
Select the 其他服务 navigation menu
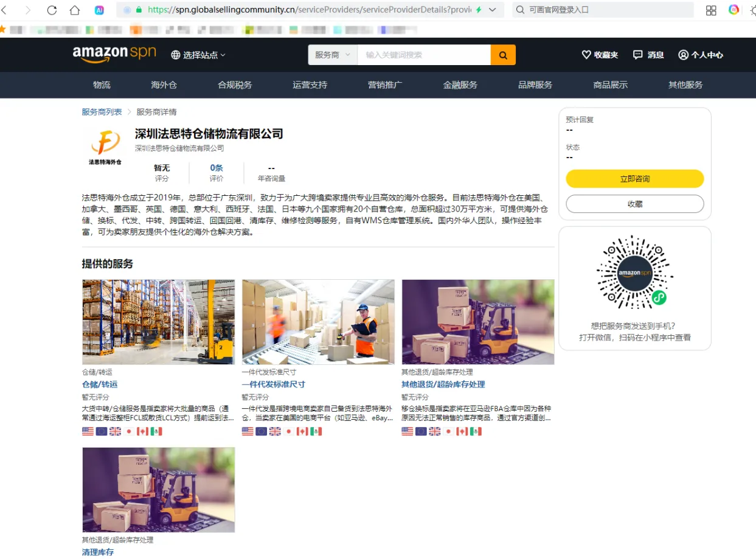point(685,85)
